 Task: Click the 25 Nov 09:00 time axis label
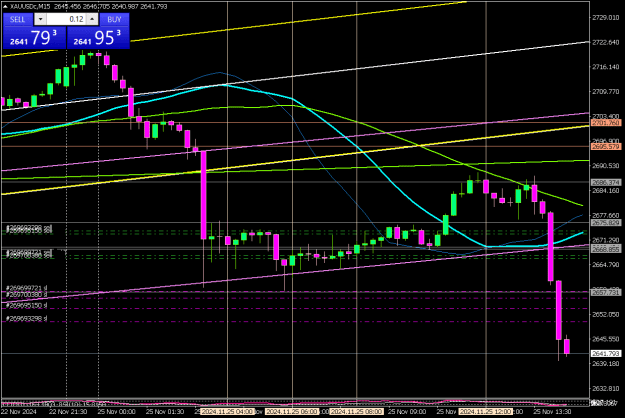click(x=407, y=412)
